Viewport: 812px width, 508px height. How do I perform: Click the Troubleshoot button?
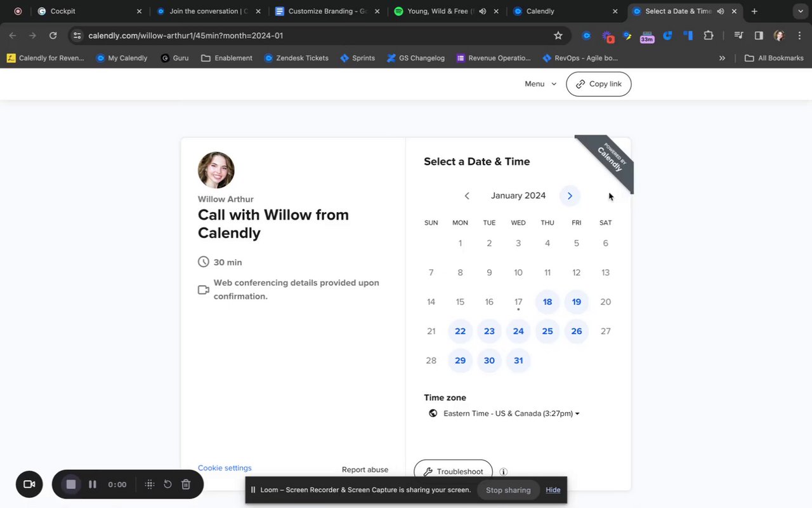[453, 472]
